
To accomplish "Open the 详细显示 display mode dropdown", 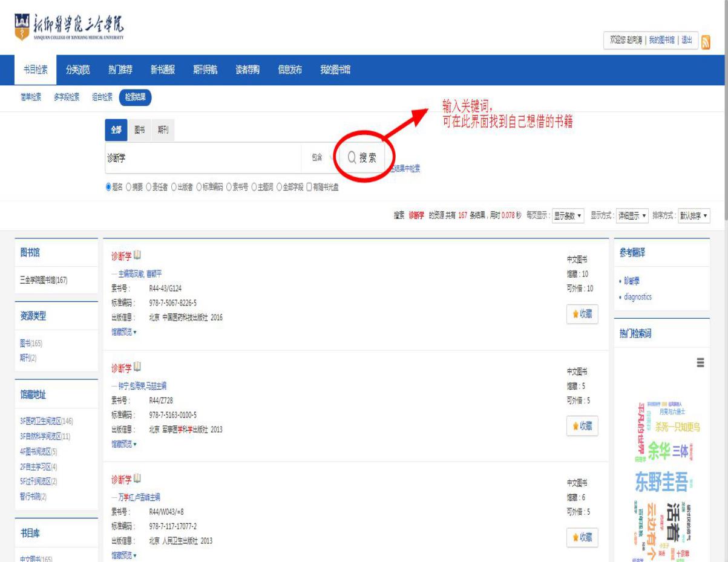I will (632, 216).
